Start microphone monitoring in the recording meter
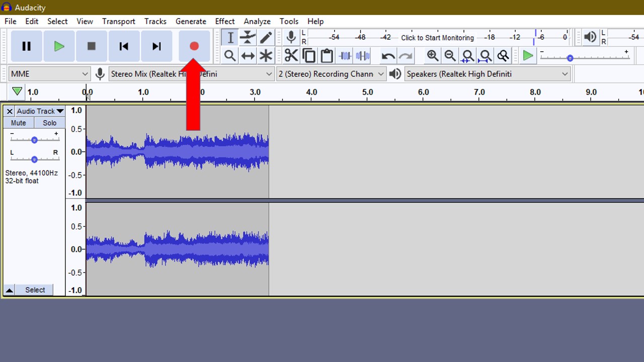Screen dimensions: 644x362 pos(437,38)
